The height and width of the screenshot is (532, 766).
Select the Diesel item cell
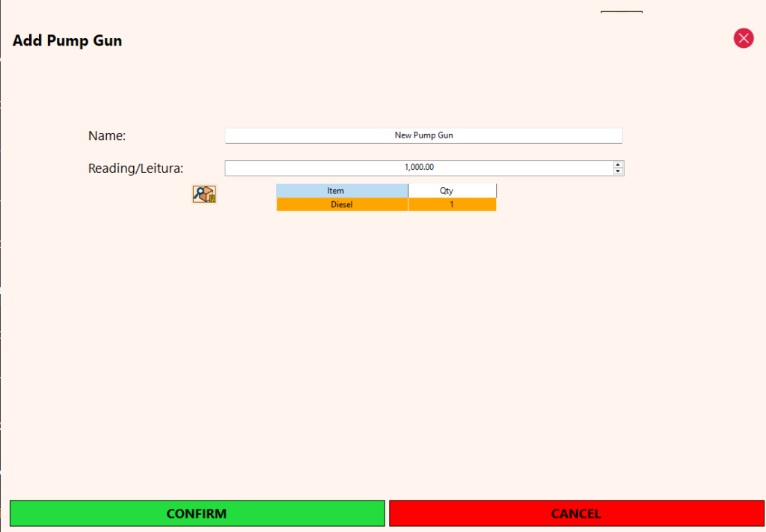pos(342,204)
